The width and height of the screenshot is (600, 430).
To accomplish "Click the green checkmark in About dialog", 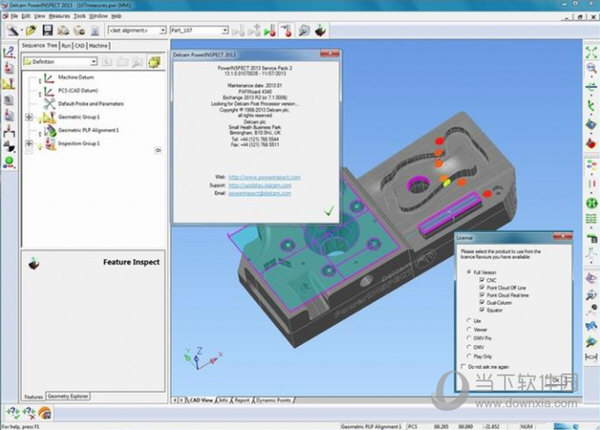I will coord(329,210).
